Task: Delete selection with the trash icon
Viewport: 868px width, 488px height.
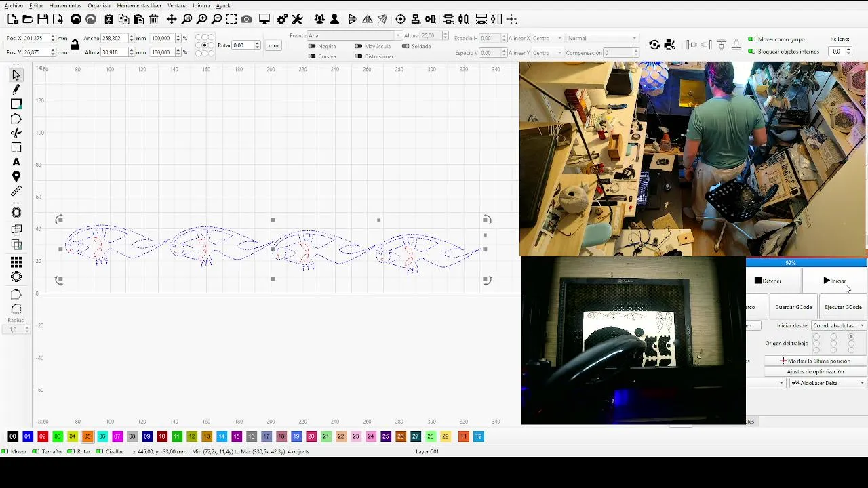Action: coord(154,20)
